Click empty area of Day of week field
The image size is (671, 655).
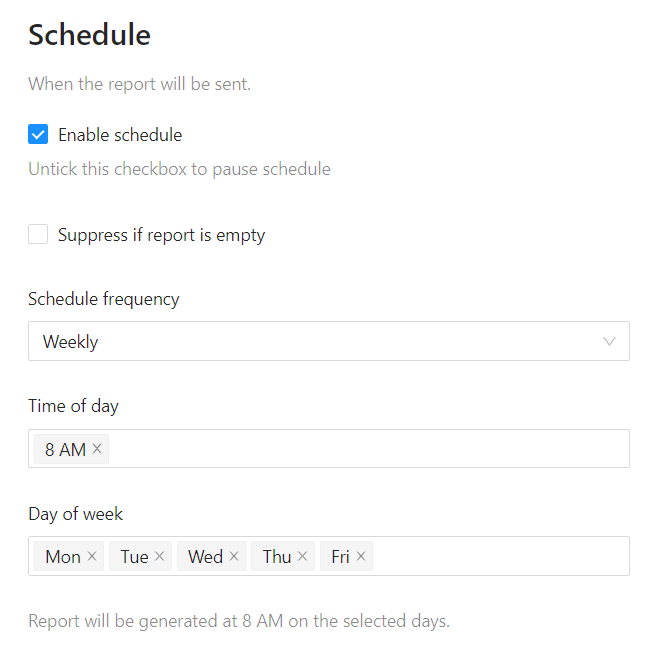[x=500, y=556]
